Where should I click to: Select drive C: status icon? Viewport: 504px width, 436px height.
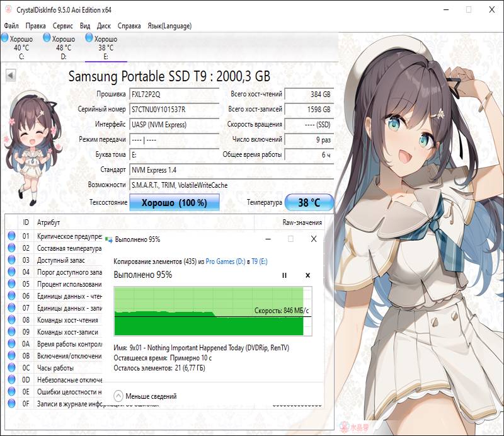point(5,39)
